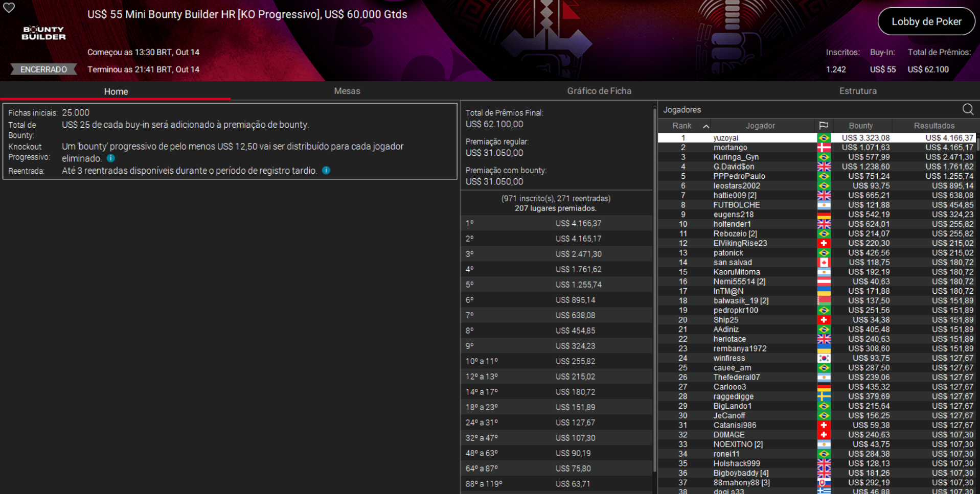Click san salvad's Canada flag
The width and height of the screenshot is (980, 494).
pos(824,263)
